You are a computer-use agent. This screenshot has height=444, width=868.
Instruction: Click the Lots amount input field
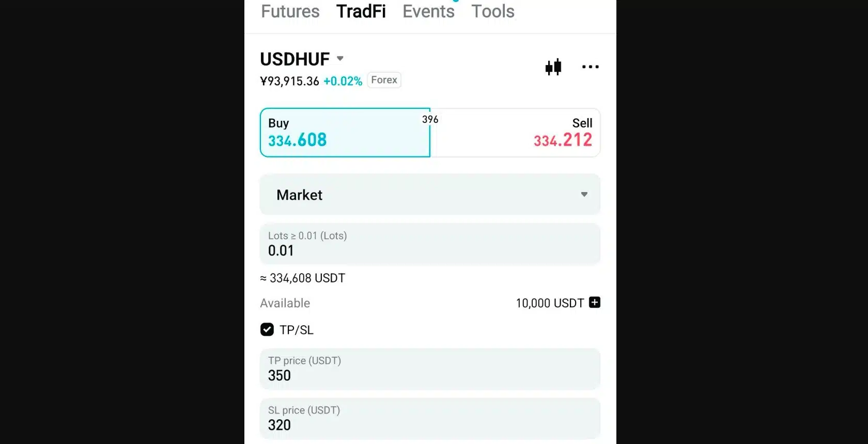(429, 244)
